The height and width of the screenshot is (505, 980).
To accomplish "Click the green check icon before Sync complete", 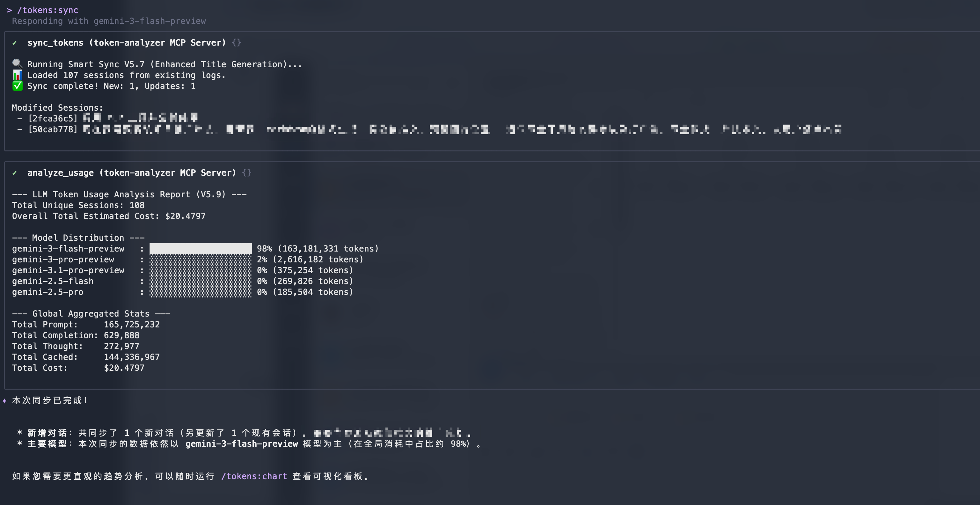I will tap(17, 86).
